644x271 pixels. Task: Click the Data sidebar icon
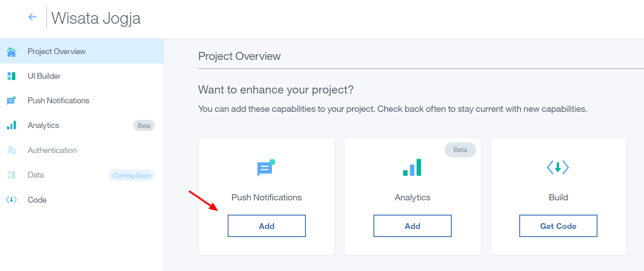click(x=12, y=175)
